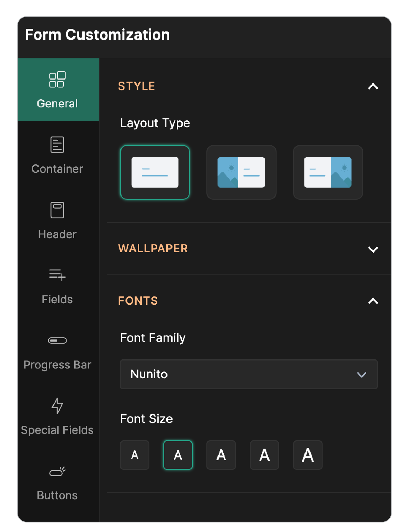Click the Container document icon

click(x=57, y=145)
